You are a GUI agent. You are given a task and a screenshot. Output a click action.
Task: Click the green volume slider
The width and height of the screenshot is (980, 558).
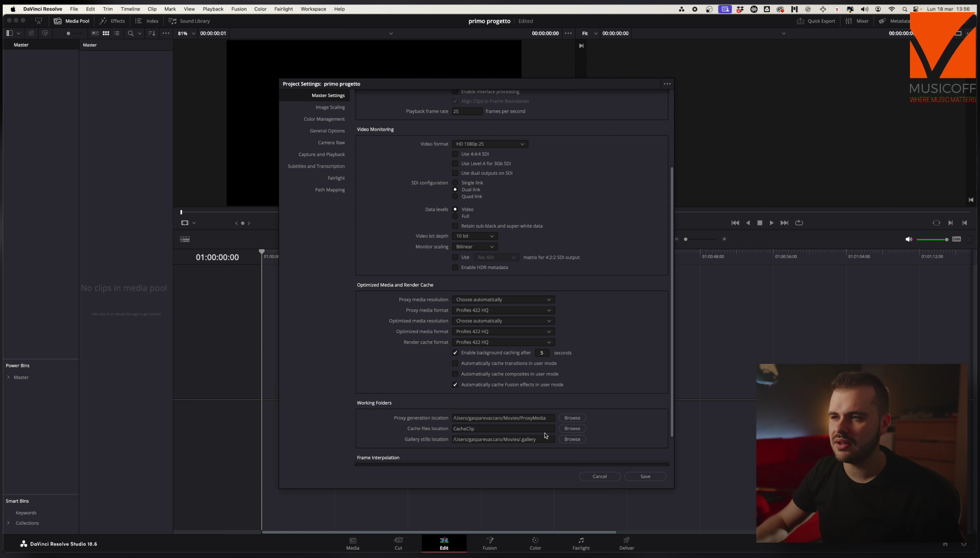[x=931, y=239]
